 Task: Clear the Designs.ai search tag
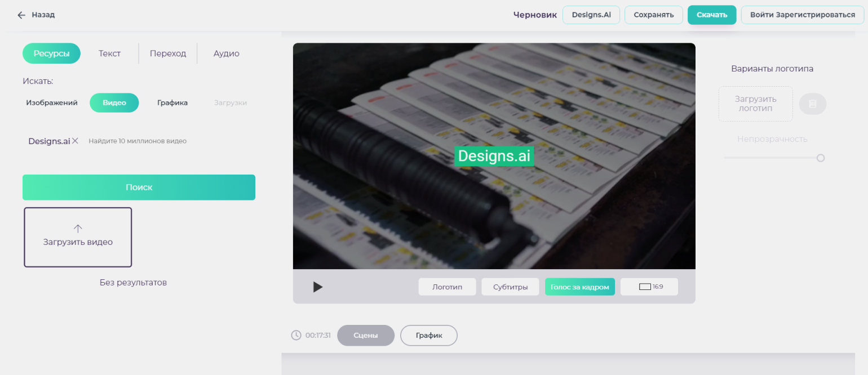pyautogui.click(x=75, y=141)
